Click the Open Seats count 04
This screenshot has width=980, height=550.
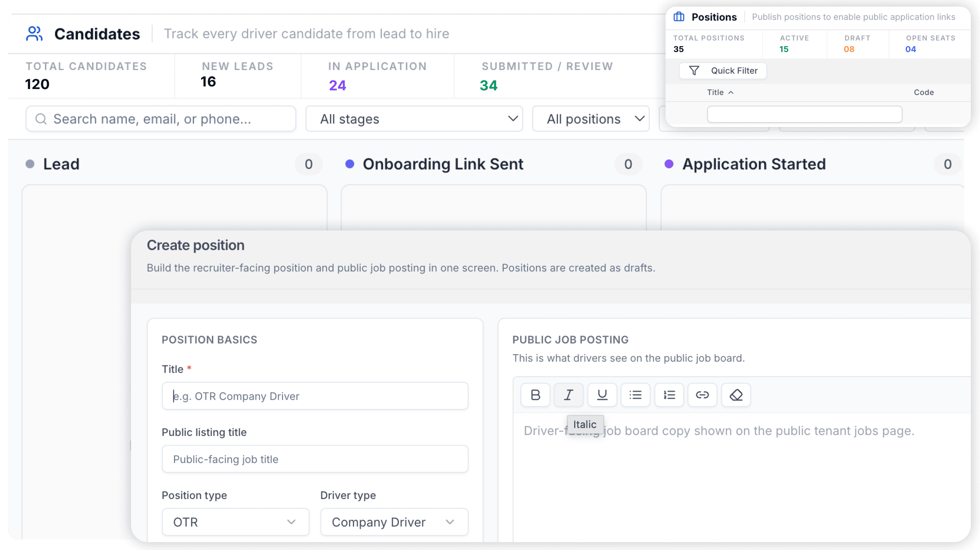pyautogui.click(x=911, y=49)
